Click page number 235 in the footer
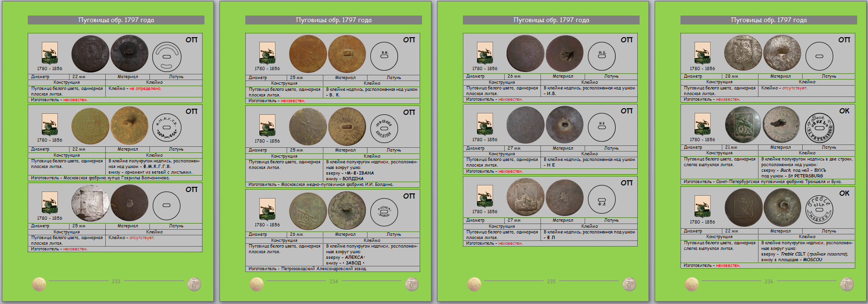The width and height of the screenshot is (868, 304). [x=551, y=281]
